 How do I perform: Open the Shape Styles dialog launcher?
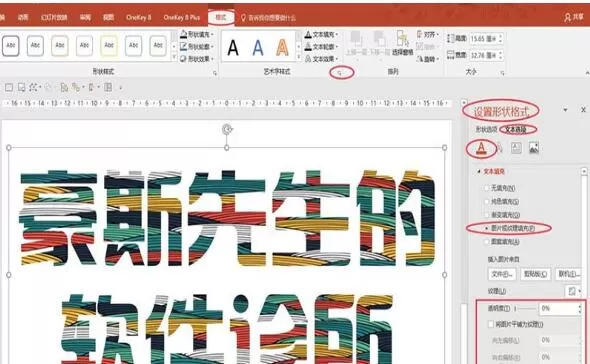pyautogui.click(x=215, y=73)
